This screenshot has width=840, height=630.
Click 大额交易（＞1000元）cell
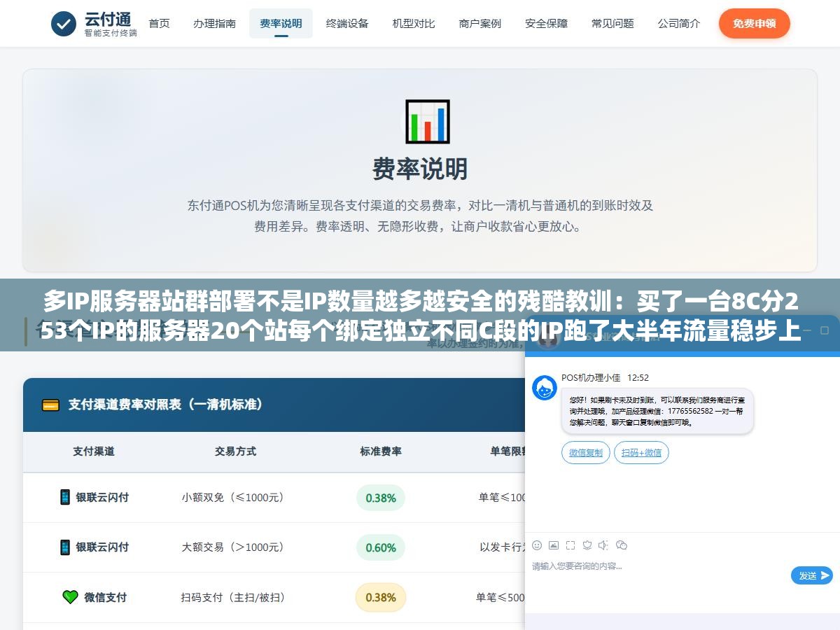point(234,547)
